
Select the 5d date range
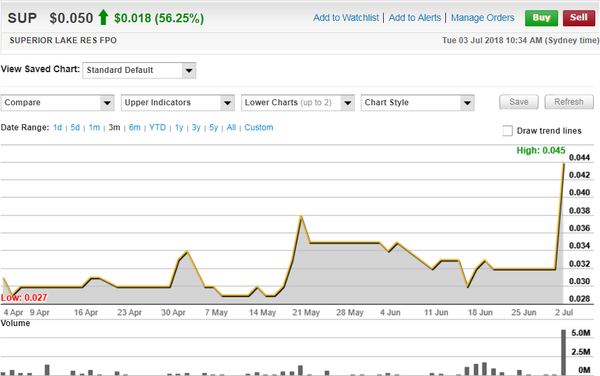click(x=75, y=127)
